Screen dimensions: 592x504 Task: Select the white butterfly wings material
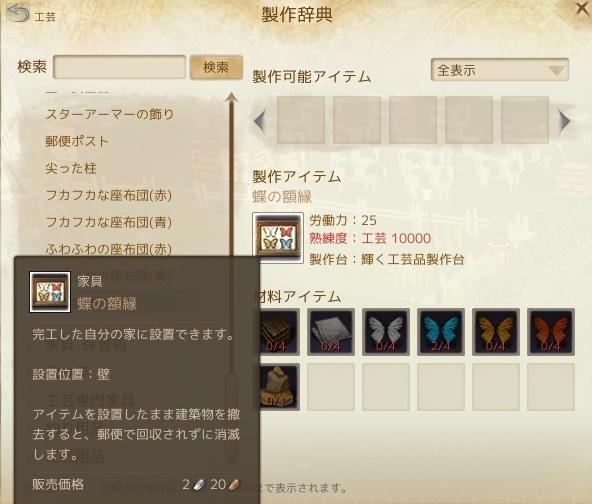point(386,332)
